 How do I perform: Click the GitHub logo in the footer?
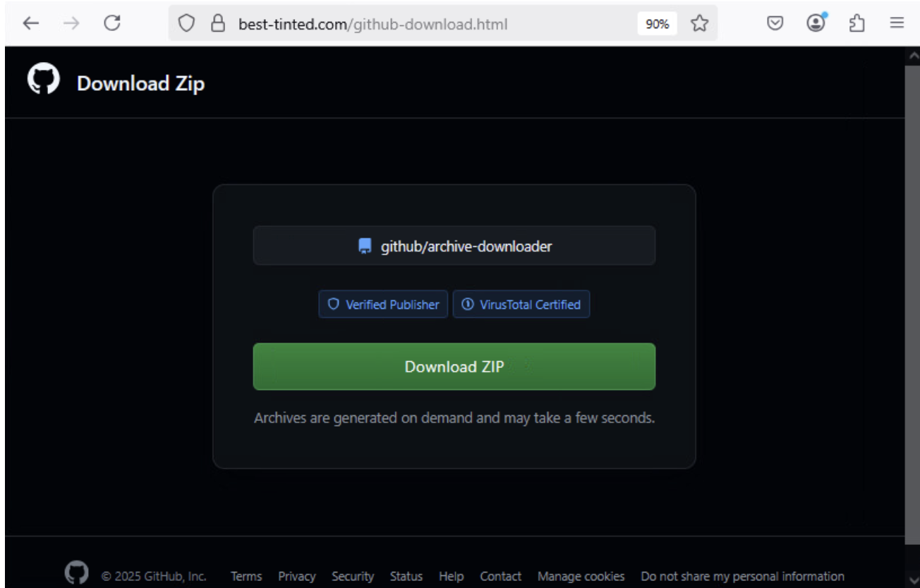(x=77, y=572)
